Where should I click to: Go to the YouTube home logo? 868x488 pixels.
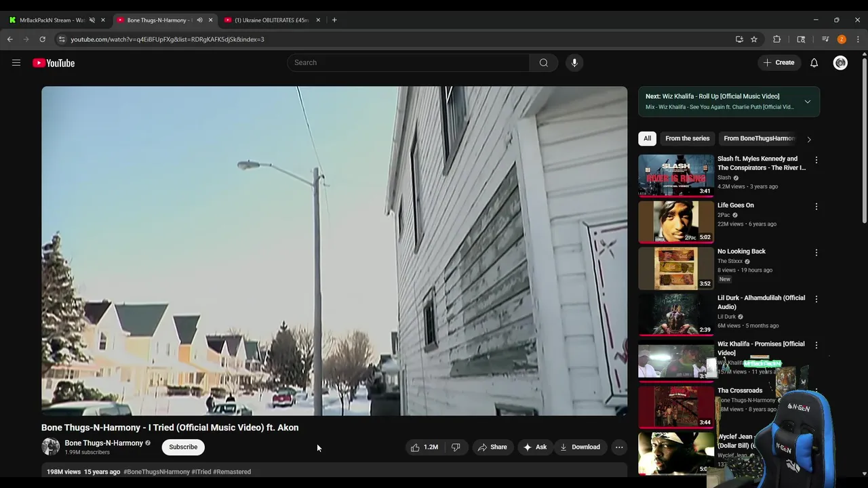(54, 63)
